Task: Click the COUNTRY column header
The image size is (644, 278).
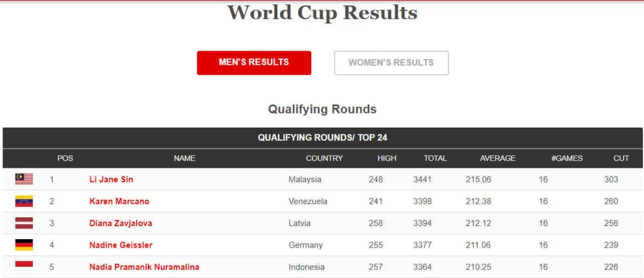Action: pyautogui.click(x=324, y=158)
